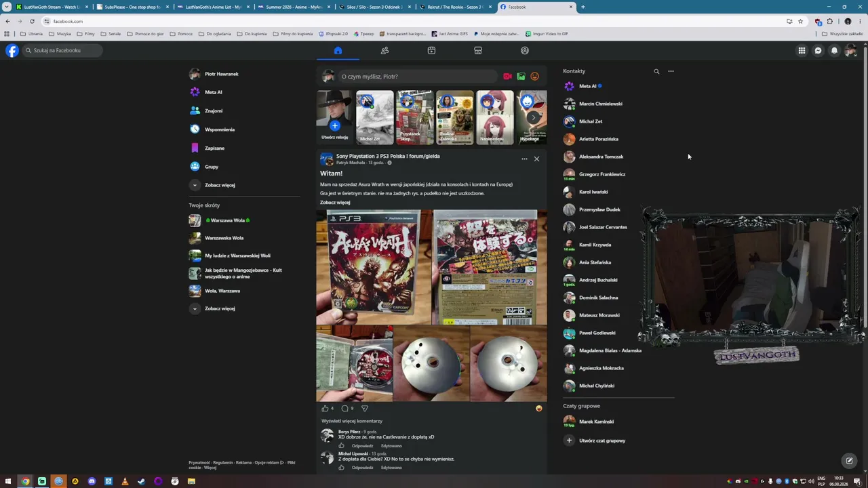Image resolution: width=868 pixels, height=488 pixels.
Task: Hide the Sony Playstation 3 group post
Action: click(536, 159)
